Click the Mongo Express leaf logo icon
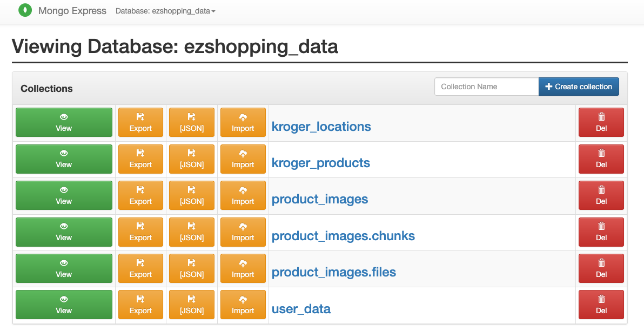 tap(25, 10)
